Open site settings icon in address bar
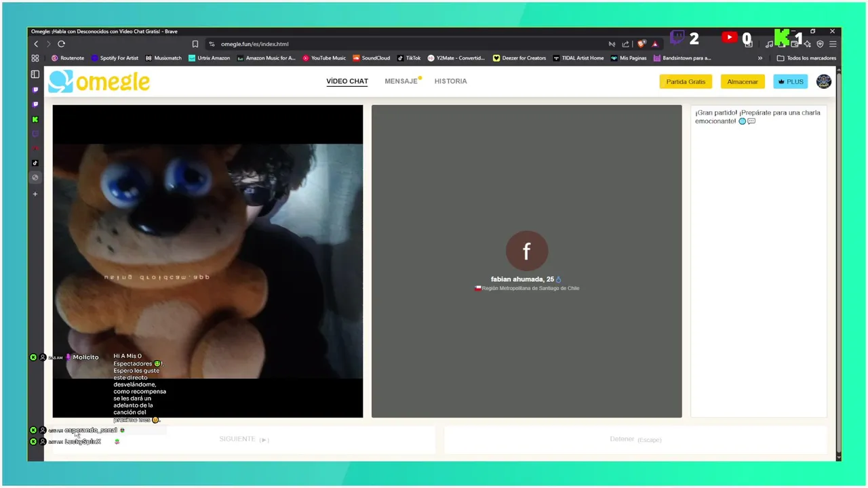This screenshot has height=488, width=868. tap(212, 44)
